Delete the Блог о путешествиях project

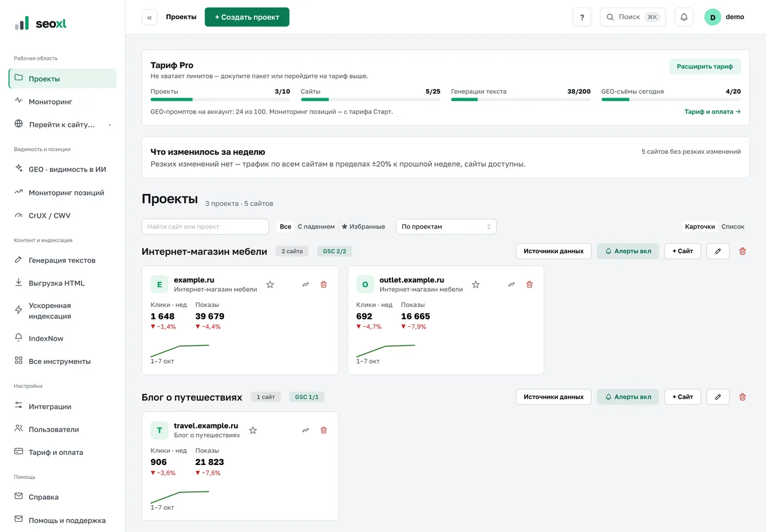(x=743, y=397)
